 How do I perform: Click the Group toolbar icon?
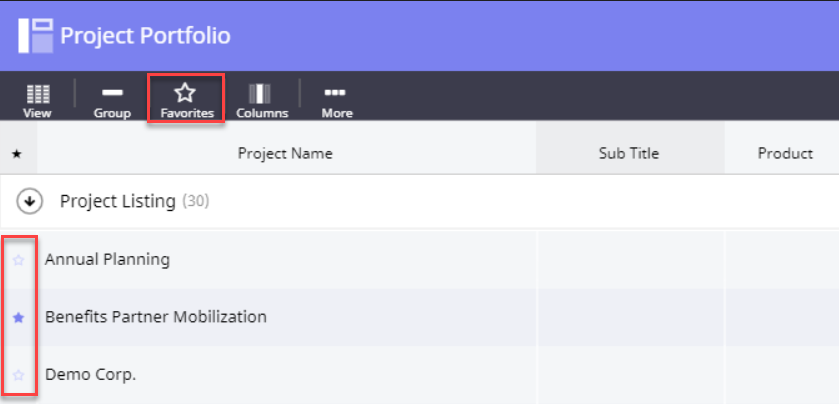[112, 100]
